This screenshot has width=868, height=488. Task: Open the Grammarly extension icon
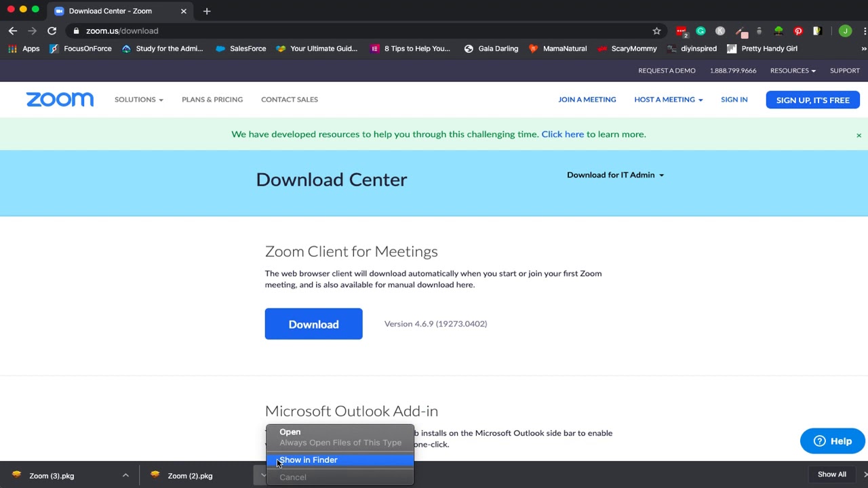pos(701,30)
